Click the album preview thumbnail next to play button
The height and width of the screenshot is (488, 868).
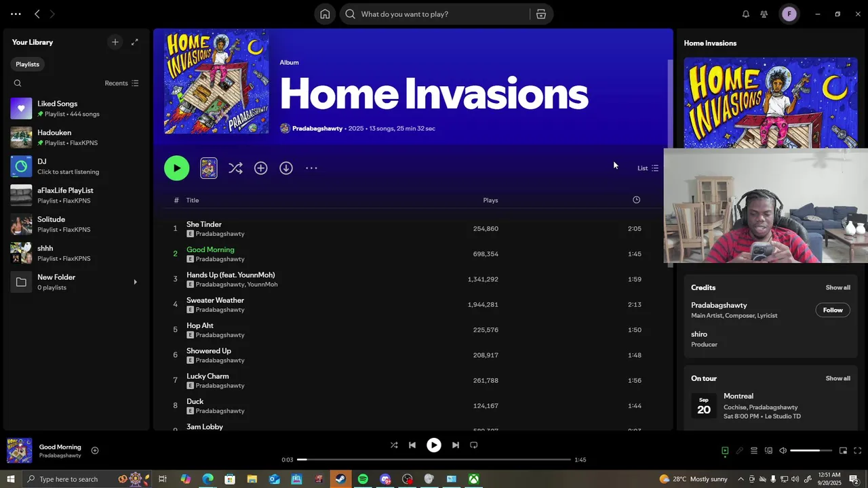[209, 168]
